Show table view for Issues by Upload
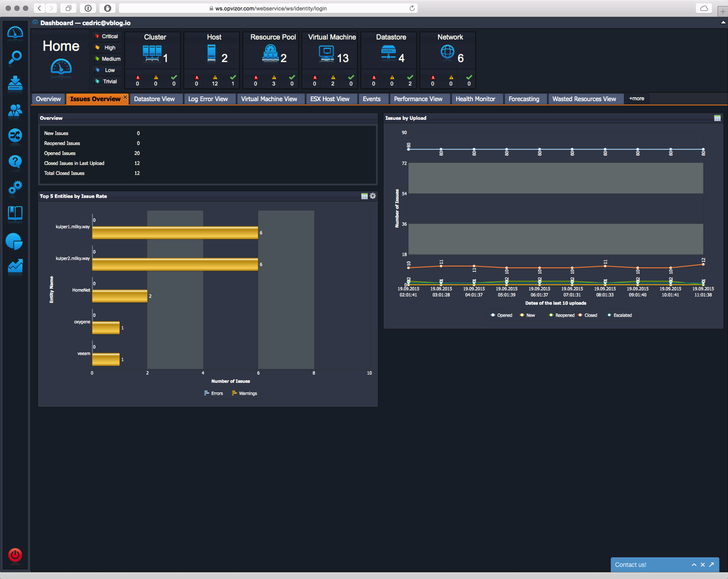This screenshot has height=579, width=728. coord(717,118)
